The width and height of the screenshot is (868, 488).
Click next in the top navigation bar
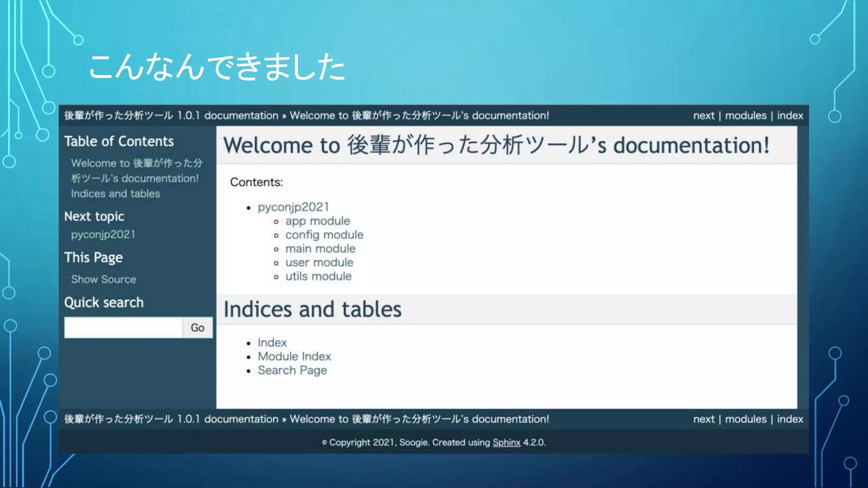(x=704, y=116)
